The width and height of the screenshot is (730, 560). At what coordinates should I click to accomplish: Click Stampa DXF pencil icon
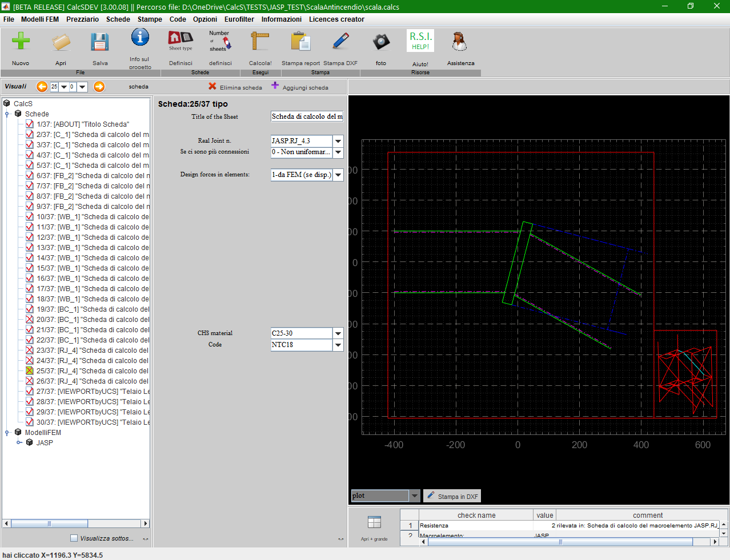coord(340,41)
